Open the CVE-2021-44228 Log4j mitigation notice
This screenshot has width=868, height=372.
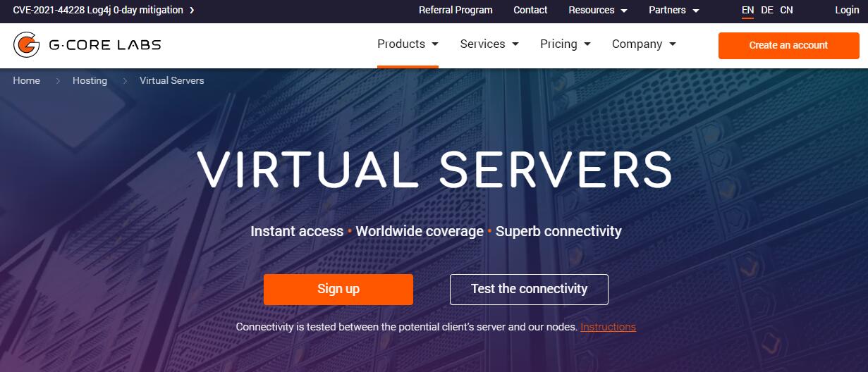[98, 10]
